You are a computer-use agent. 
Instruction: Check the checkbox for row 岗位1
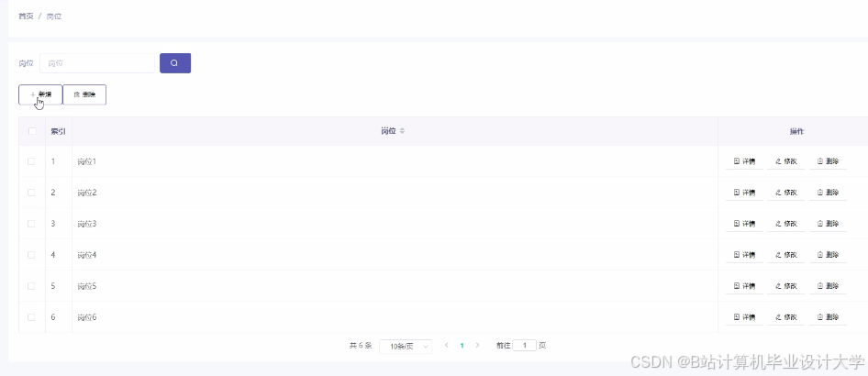[x=31, y=161]
